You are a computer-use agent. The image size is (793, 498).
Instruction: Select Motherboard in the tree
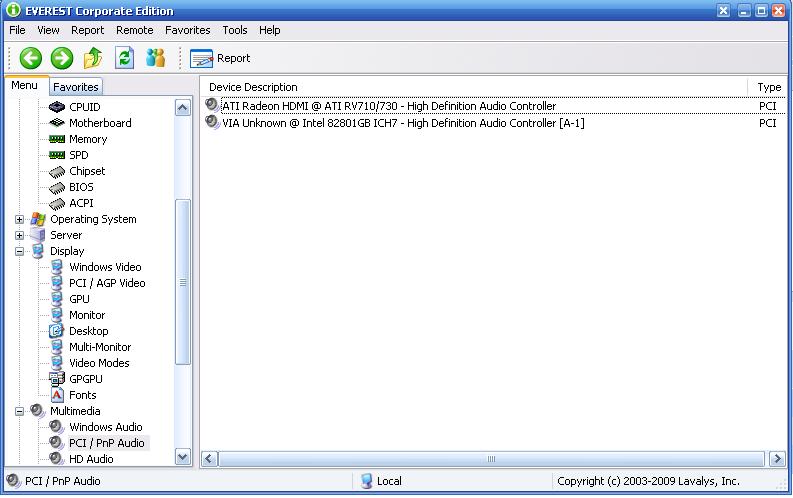pyautogui.click(x=100, y=123)
